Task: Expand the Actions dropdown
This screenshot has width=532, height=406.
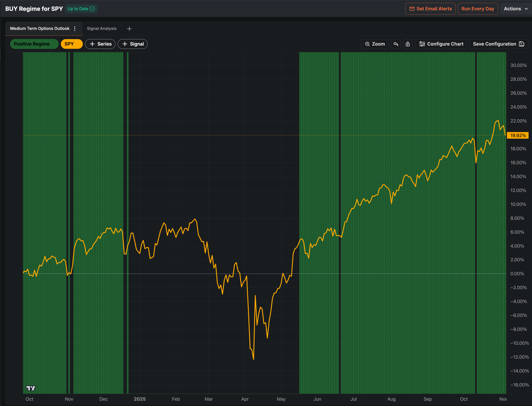Action: tap(515, 9)
